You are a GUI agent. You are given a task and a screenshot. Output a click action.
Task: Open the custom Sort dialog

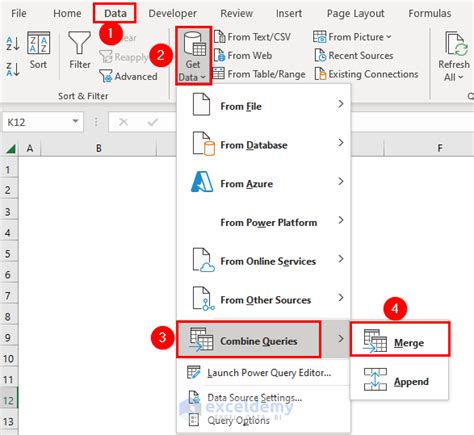tap(38, 50)
